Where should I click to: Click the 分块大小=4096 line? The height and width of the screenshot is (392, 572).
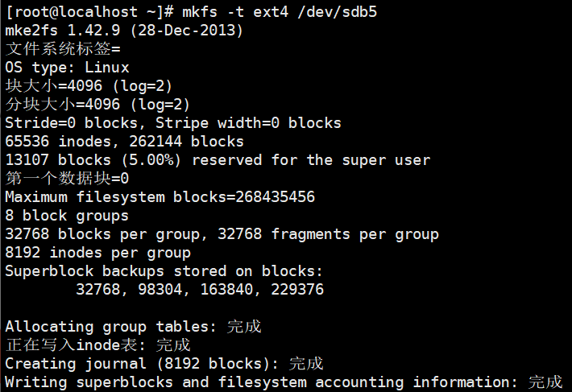[x=97, y=105]
